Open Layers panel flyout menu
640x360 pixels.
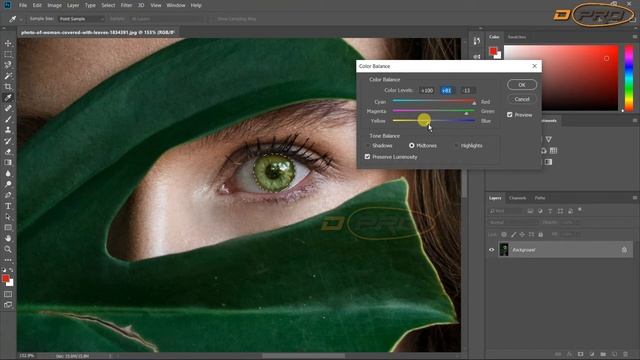[x=635, y=198]
